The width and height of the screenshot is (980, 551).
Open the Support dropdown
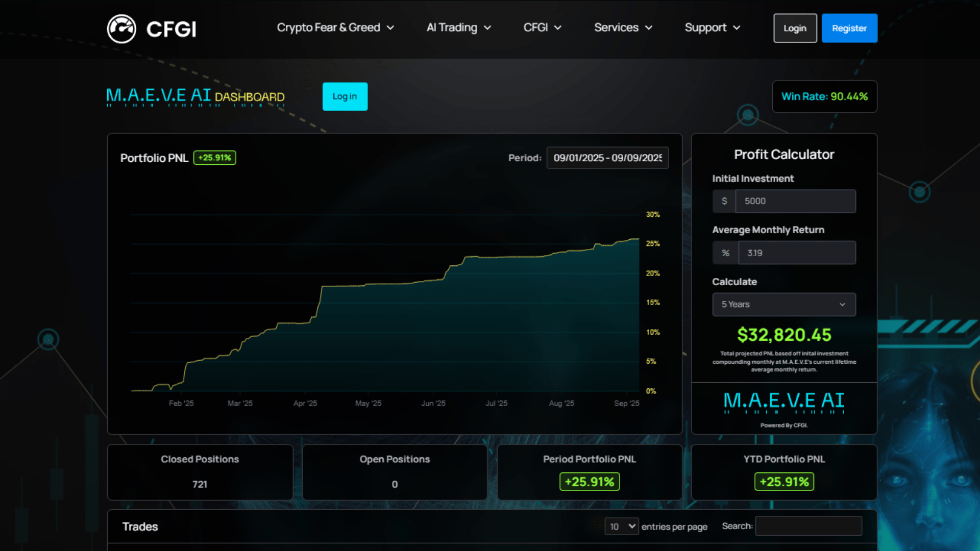712,28
